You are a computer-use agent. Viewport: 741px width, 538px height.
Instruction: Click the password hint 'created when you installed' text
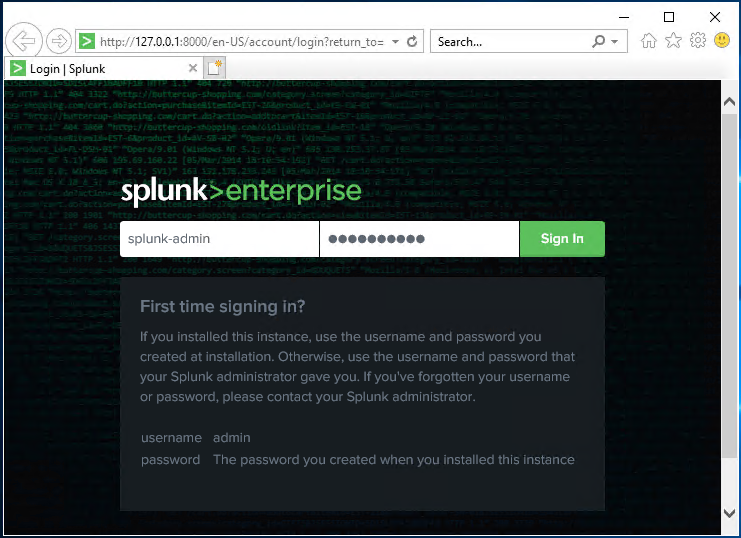coord(394,460)
